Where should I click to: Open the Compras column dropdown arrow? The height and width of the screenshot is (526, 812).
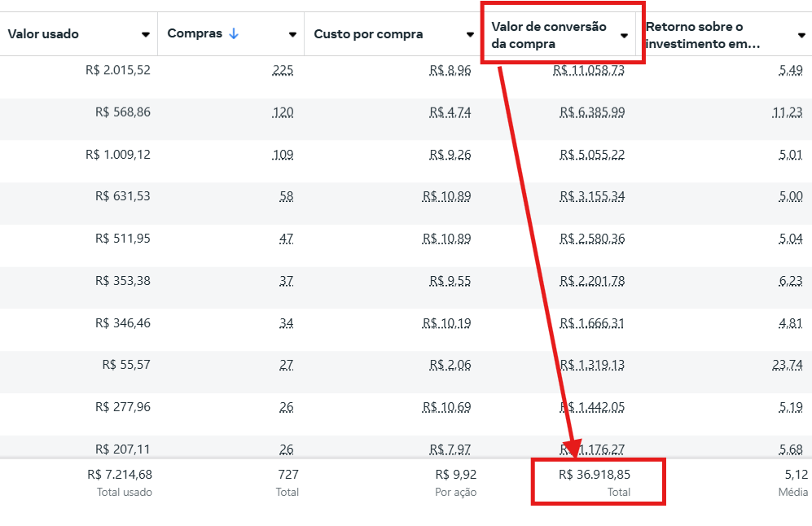(292, 35)
